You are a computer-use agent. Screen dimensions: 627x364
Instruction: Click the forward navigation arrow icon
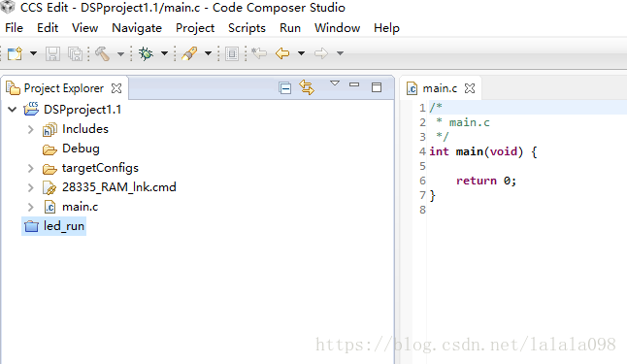(321, 53)
